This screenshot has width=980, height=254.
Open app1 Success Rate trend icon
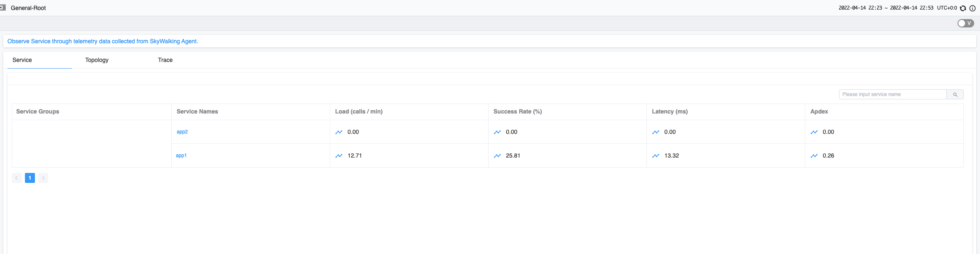[497, 156]
